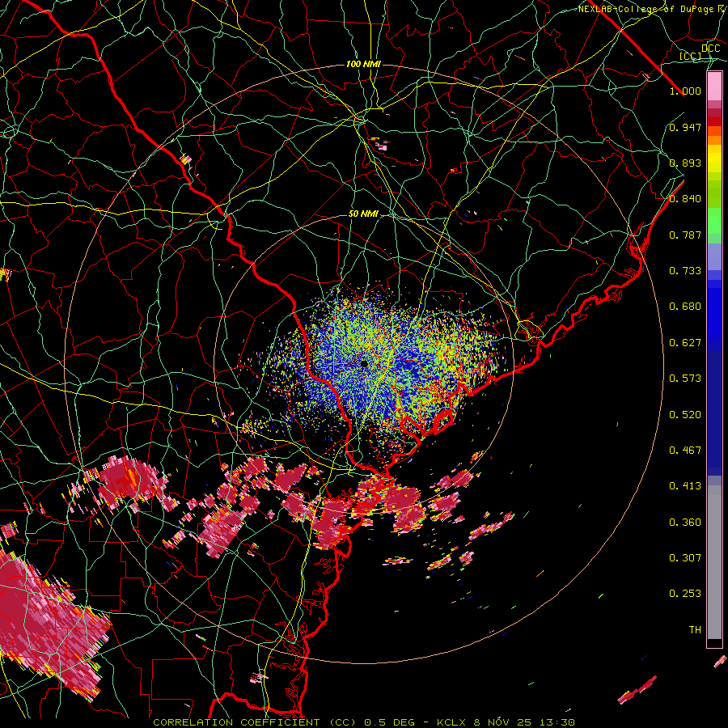This screenshot has height=728, width=728.
Task: Click the 0.733 color scale value
Action: pyautogui.click(x=685, y=271)
